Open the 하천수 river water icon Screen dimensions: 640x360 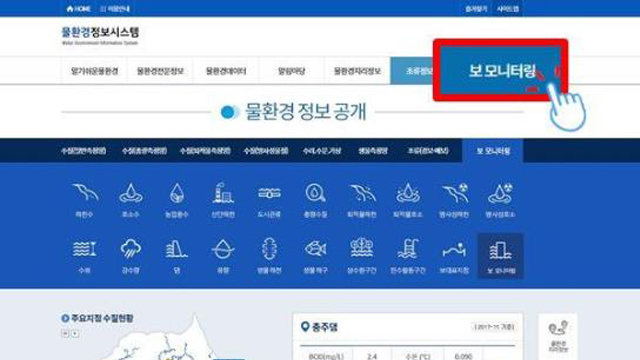[84, 200]
